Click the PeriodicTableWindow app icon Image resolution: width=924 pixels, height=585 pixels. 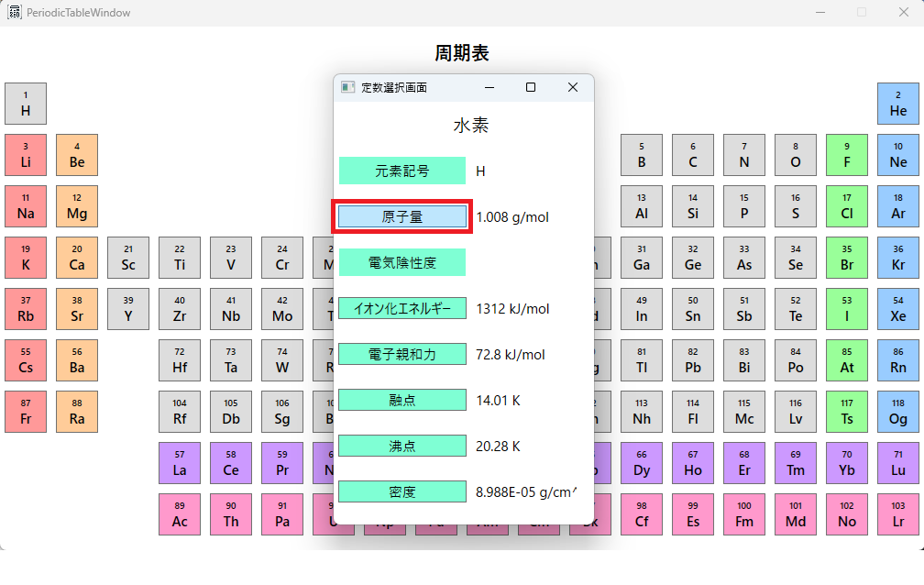coord(14,13)
